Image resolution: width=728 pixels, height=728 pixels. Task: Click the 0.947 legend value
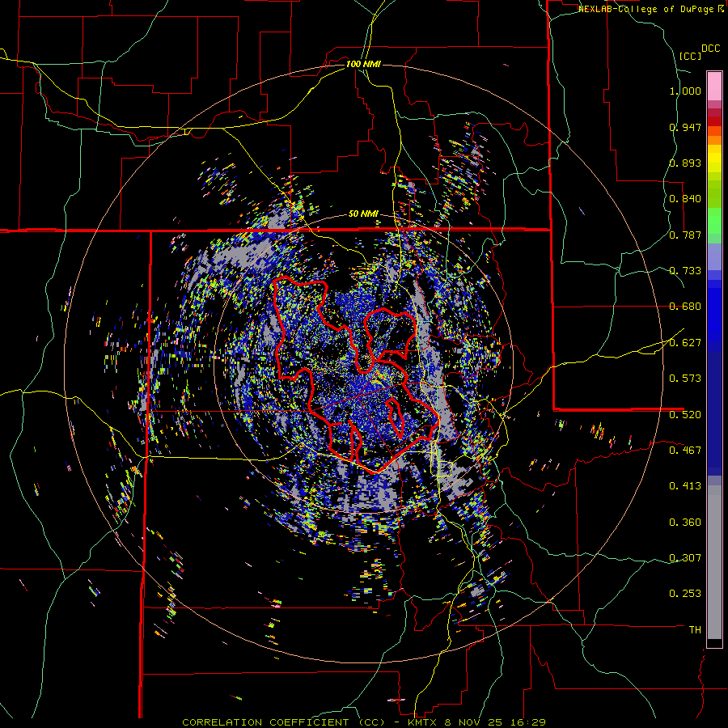(x=685, y=127)
